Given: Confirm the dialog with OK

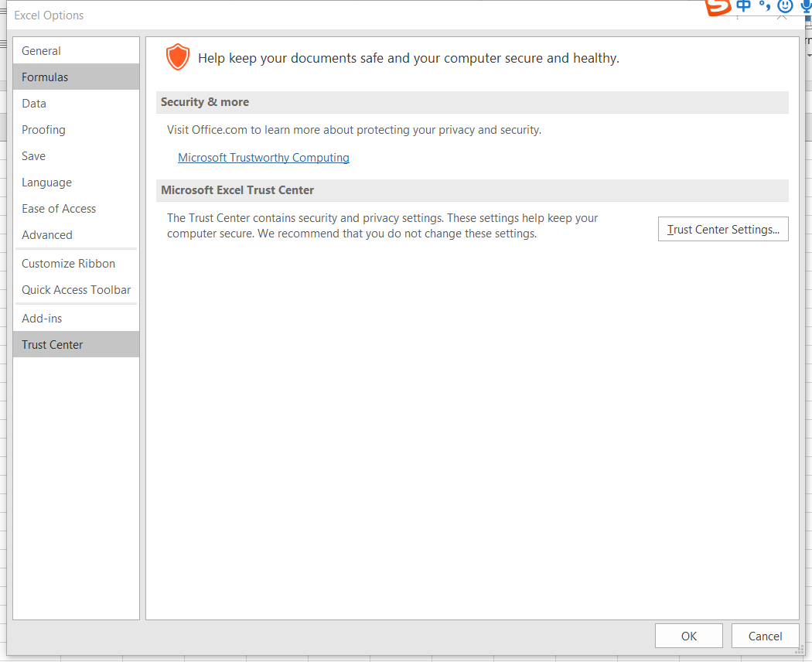Looking at the screenshot, I should [x=689, y=636].
